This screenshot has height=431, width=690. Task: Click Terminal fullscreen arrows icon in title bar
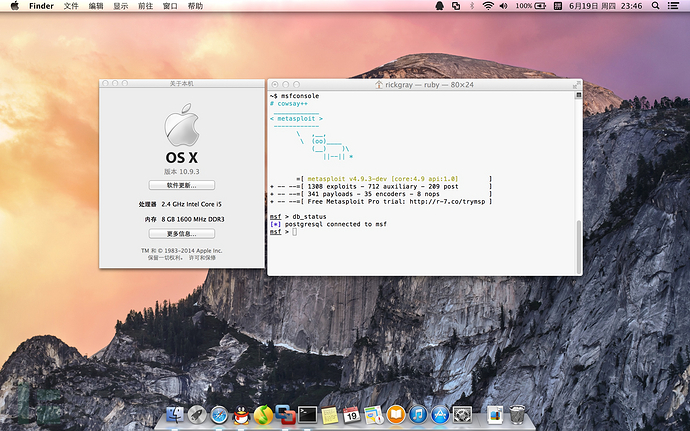(576, 85)
